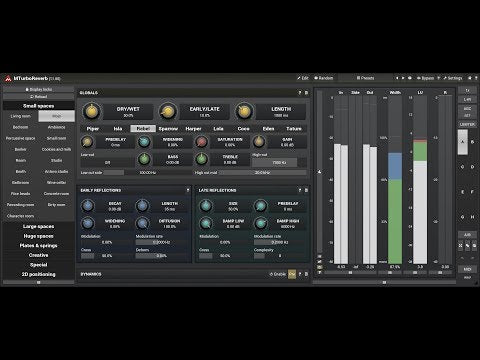The image size is (480, 360).
Task: Click the green BASS knob
Action: [144, 159]
